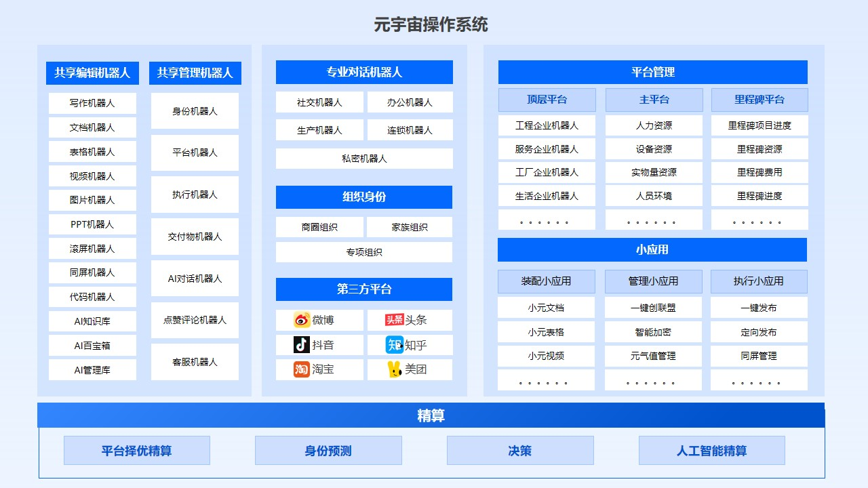Open the 人工智能精算 button

712,451
